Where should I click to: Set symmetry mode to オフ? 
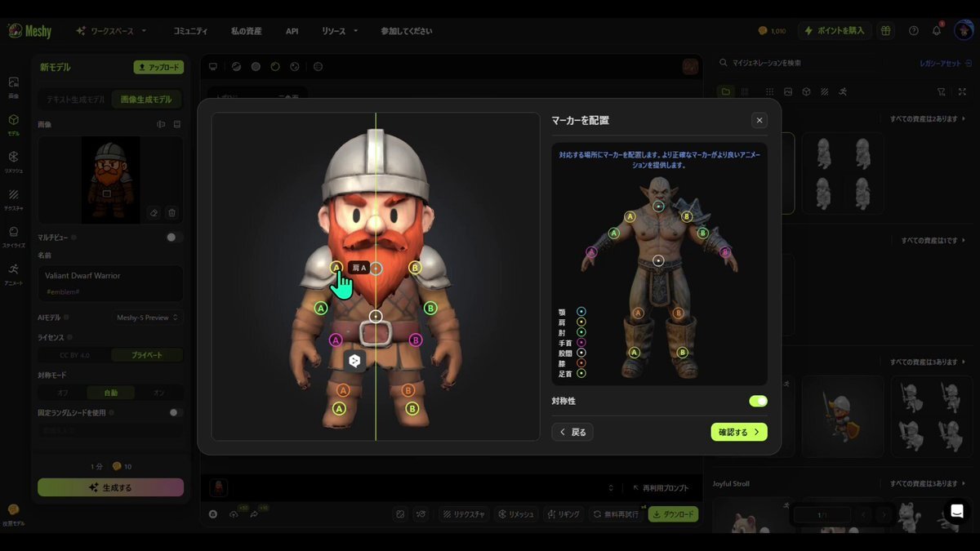pos(63,393)
